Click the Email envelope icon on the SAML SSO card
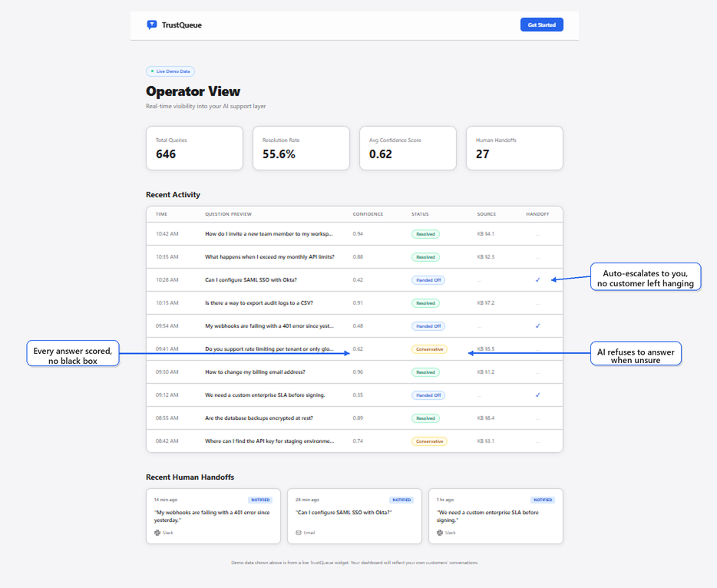The width and height of the screenshot is (717, 588). pyautogui.click(x=299, y=533)
